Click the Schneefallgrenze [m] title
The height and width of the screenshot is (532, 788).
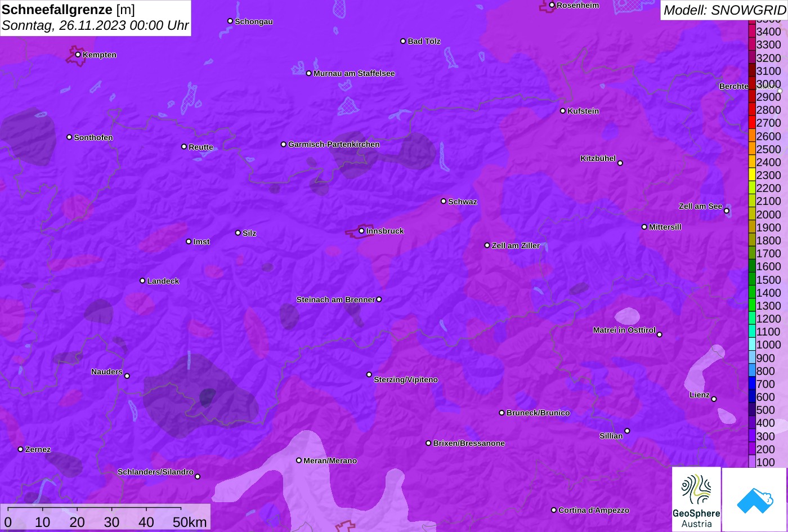pyautogui.click(x=69, y=10)
